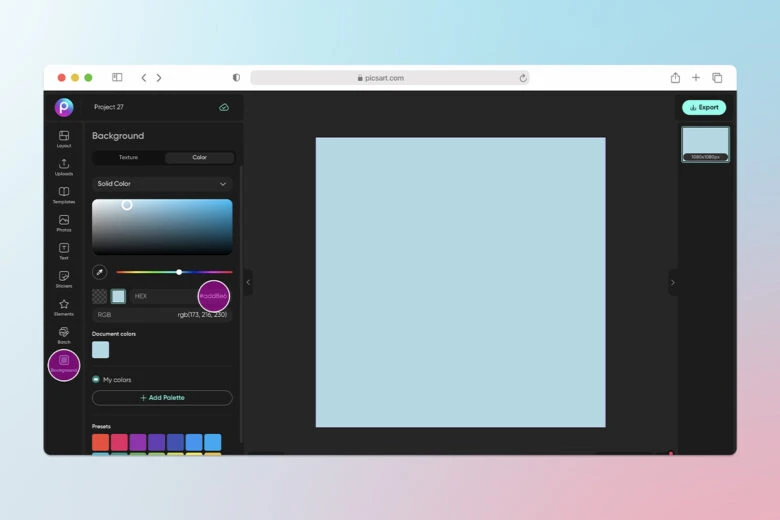Screen dimensions: 780x520
Task: Expand the right side panel arrow
Action: tap(672, 283)
